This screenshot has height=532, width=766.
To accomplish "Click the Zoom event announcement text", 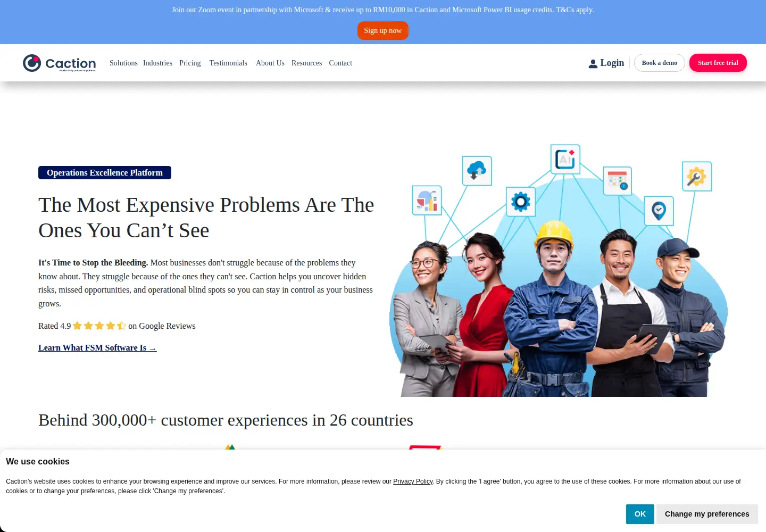I will point(383,10).
